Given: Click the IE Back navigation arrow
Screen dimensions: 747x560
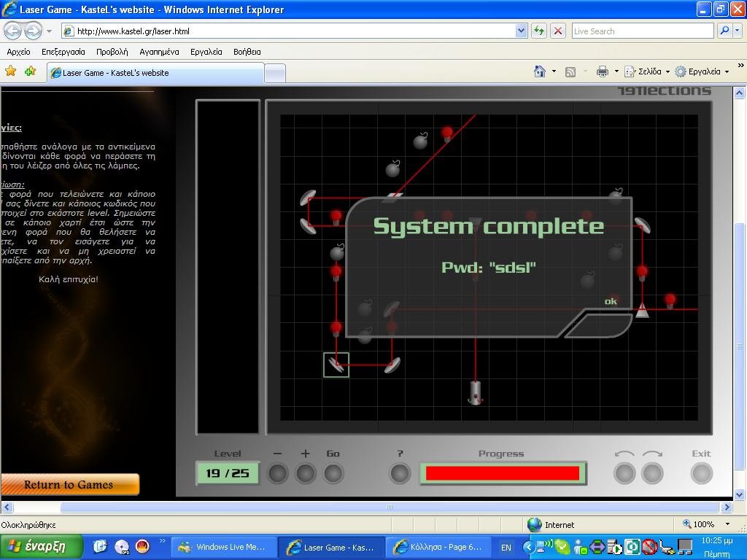Looking at the screenshot, I should (12, 31).
